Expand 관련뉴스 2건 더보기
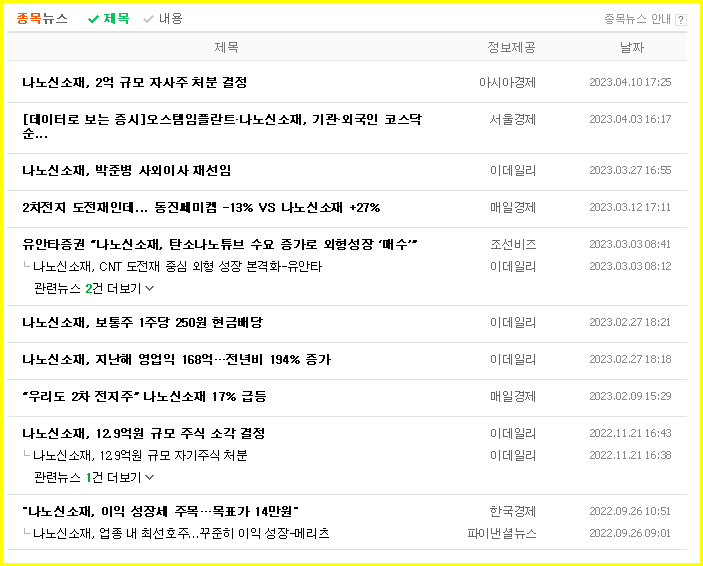This screenshot has width=703, height=566. (x=94, y=288)
